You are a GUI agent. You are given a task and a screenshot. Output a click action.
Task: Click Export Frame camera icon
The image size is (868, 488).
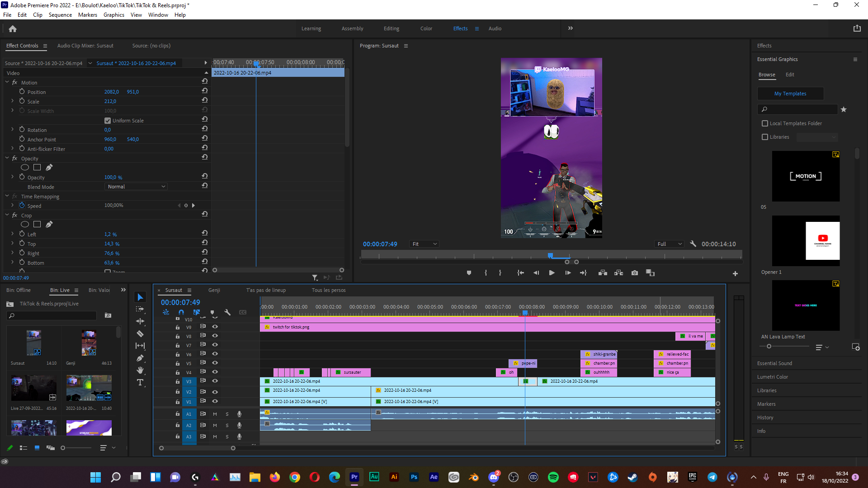point(635,273)
